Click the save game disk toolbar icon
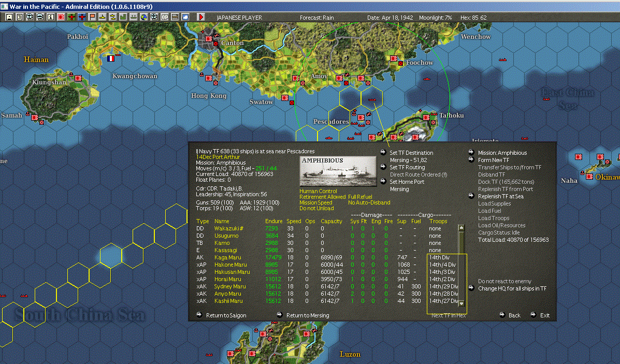Image resolution: width=620 pixels, height=364 pixels. pyautogui.click(x=9, y=17)
